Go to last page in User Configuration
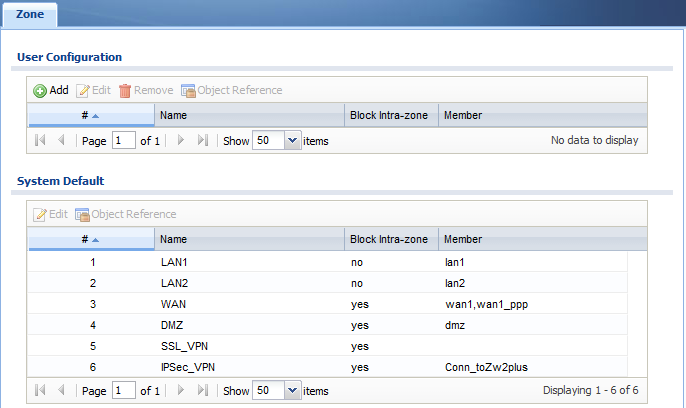The image size is (686, 408). [x=203, y=140]
